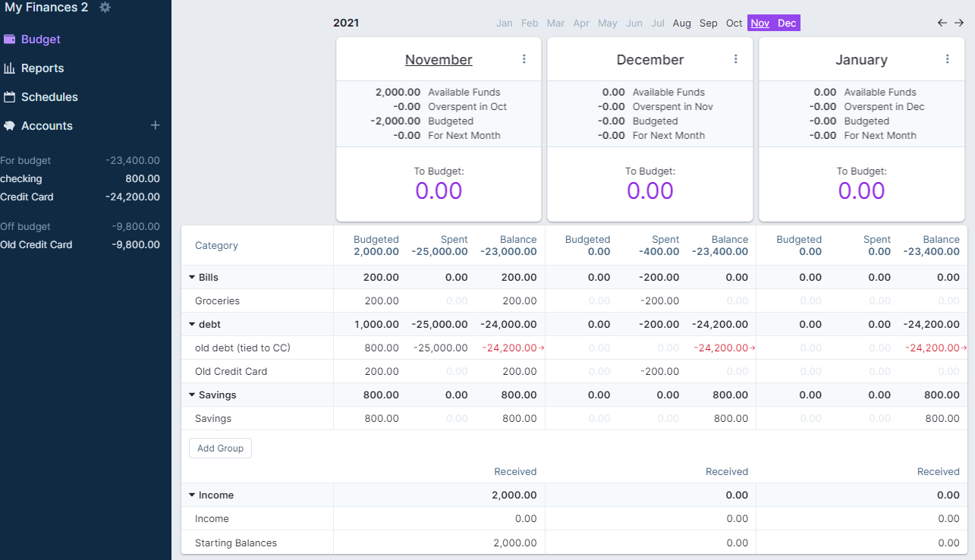Collapse the debt category group
Screen dimensions: 975x560
(x=192, y=325)
